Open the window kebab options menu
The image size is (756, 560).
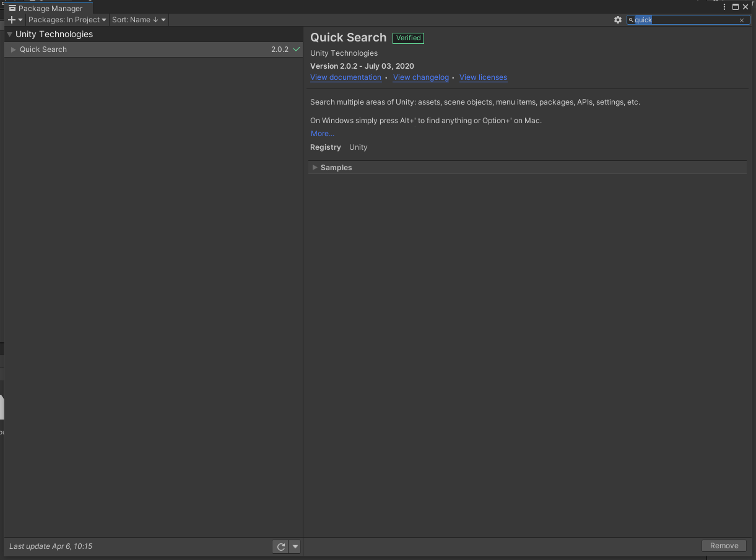coord(724,7)
